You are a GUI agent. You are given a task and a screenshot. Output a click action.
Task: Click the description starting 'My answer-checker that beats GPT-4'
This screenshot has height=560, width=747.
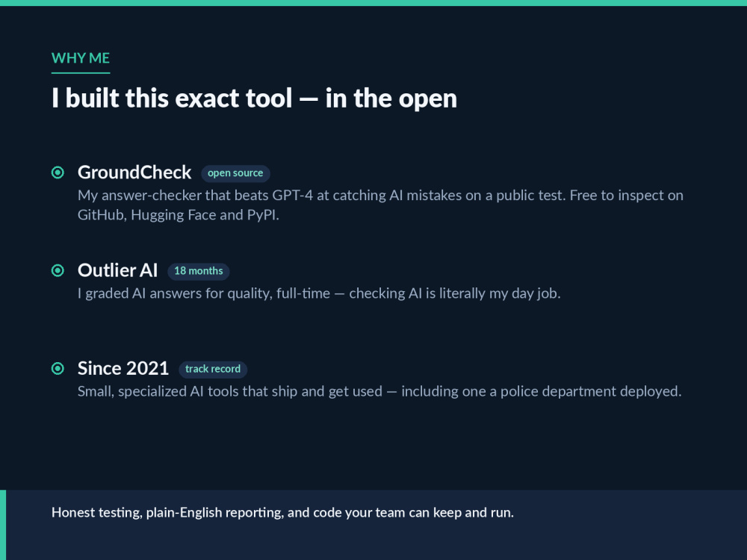click(x=380, y=205)
